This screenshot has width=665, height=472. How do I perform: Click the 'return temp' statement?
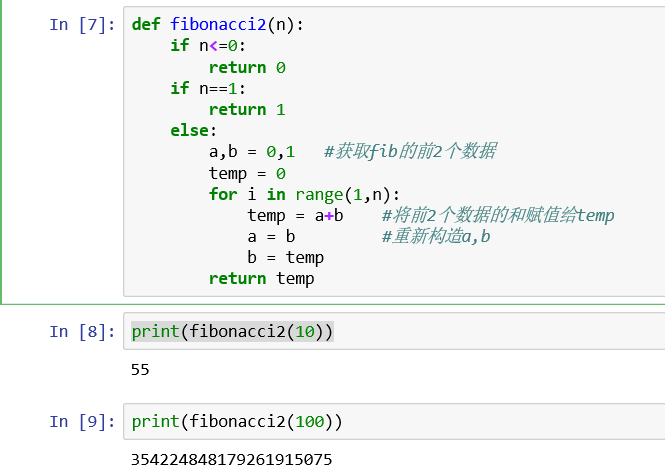pyautogui.click(x=261, y=279)
